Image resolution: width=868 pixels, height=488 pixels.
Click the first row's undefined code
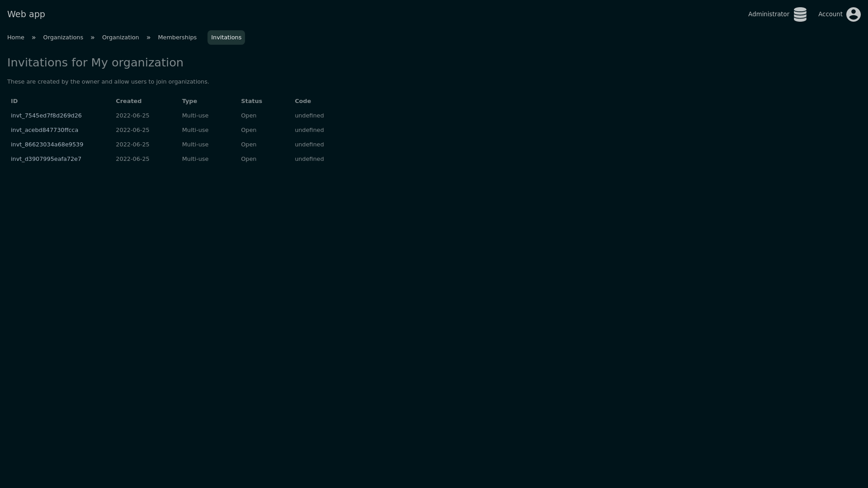(x=309, y=116)
